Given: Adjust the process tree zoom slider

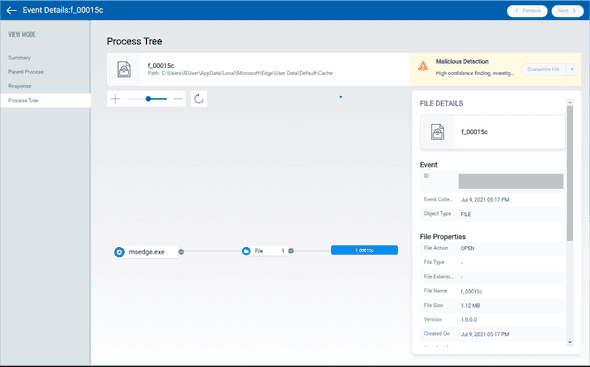Looking at the screenshot, I should click(148, 99).
